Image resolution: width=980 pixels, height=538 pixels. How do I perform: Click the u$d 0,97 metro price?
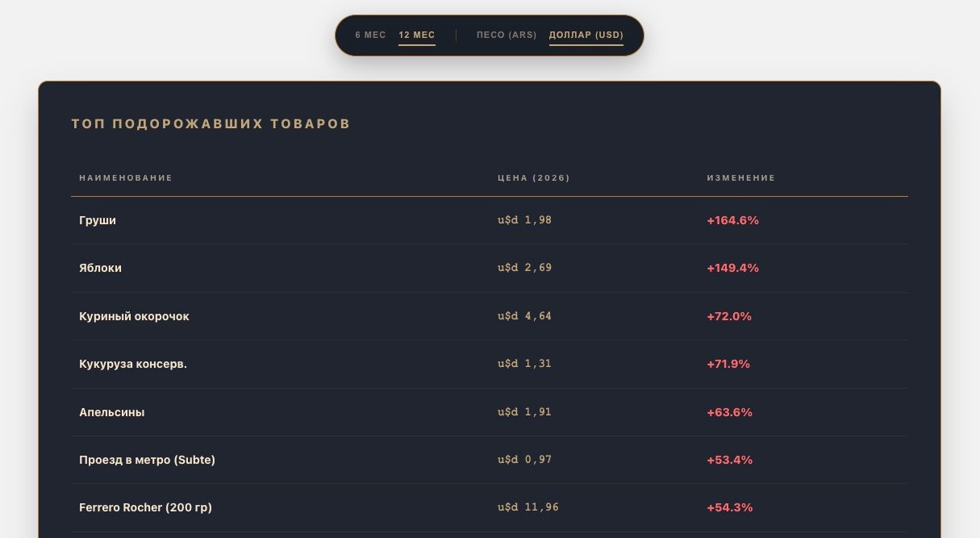(x=524, y=460)
